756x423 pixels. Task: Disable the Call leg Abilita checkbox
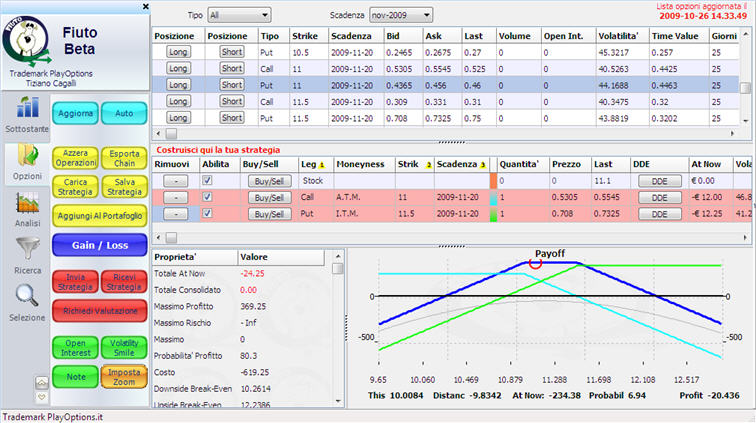[x=208, y=198]
